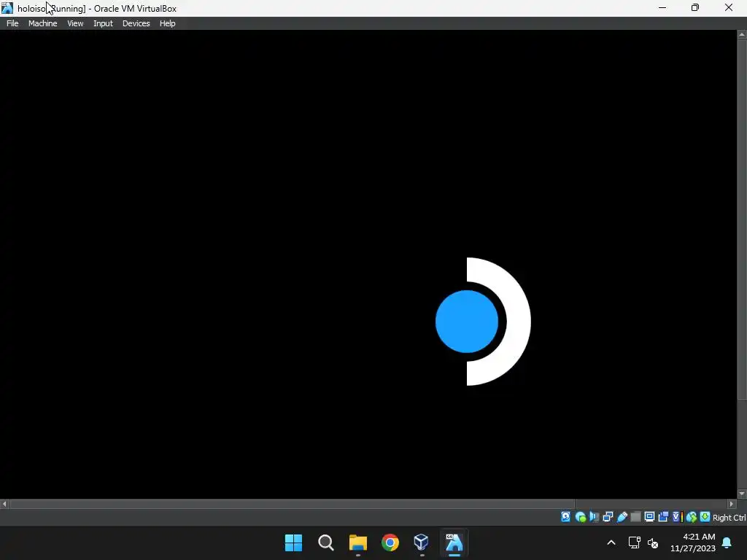Click the muted volume tray icon

click(653, 542)
